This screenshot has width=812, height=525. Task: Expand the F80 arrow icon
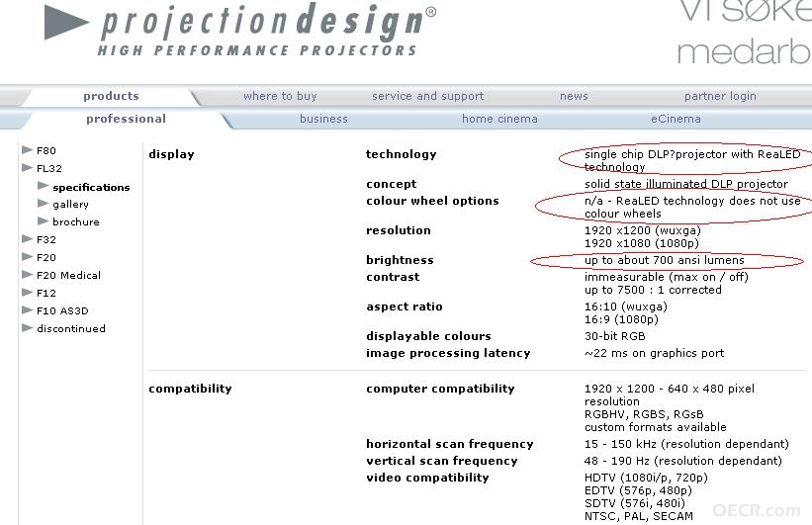coord(27,149)
